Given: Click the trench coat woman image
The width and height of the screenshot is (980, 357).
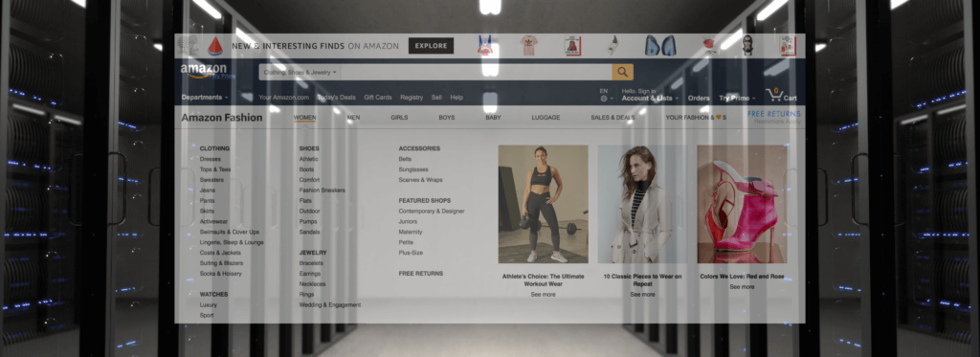Looking at the screenshot, I should tap(642, 204).
